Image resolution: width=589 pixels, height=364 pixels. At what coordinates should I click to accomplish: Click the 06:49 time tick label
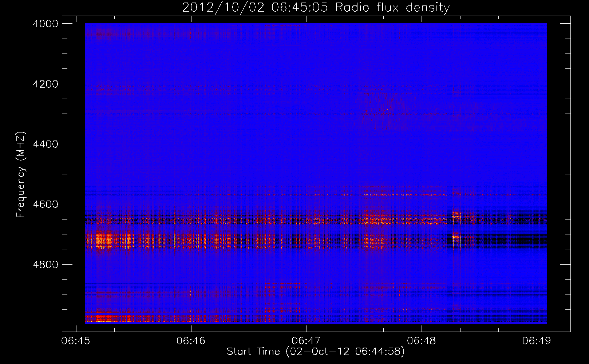tap(537, 341)
